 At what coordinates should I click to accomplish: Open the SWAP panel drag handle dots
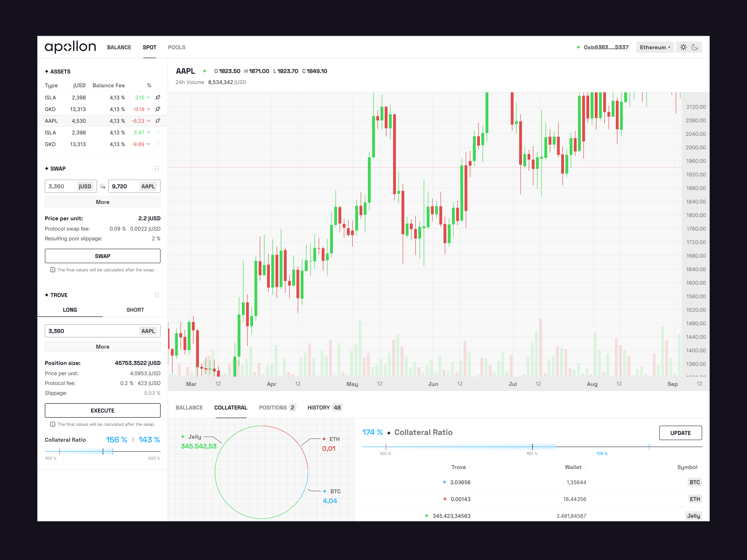point(157,168)
